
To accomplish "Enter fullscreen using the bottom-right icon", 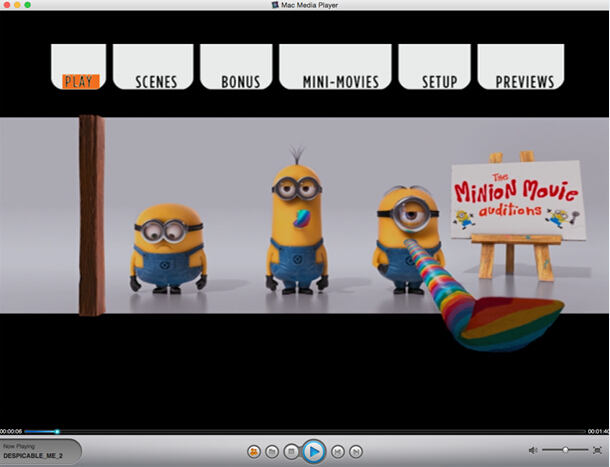I will click(597, 450).
